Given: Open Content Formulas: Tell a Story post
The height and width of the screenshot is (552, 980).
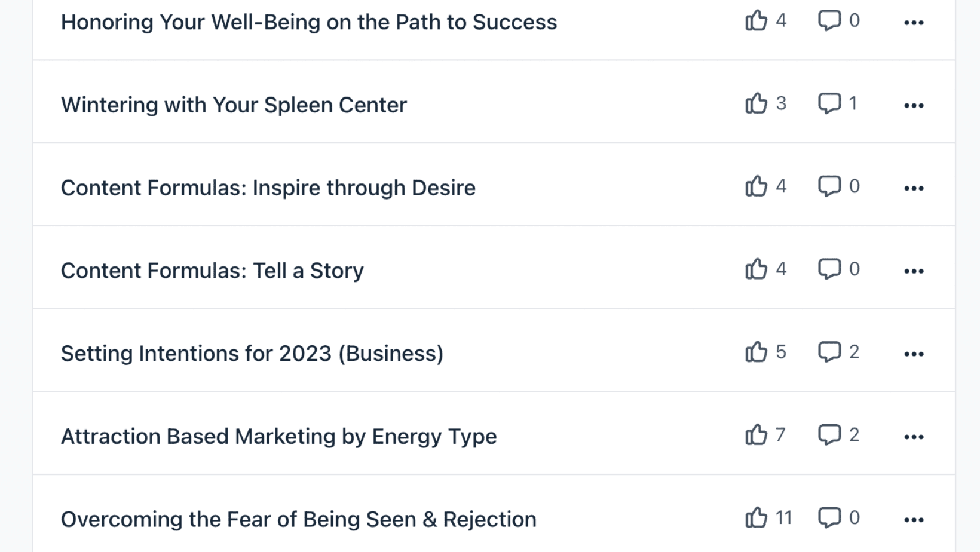Looking at the screenshot, I should [x=212, y=271].
